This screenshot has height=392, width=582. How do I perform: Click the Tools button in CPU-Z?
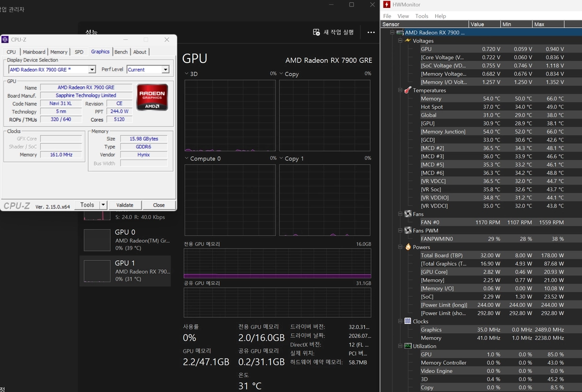(x=87, y=205)
